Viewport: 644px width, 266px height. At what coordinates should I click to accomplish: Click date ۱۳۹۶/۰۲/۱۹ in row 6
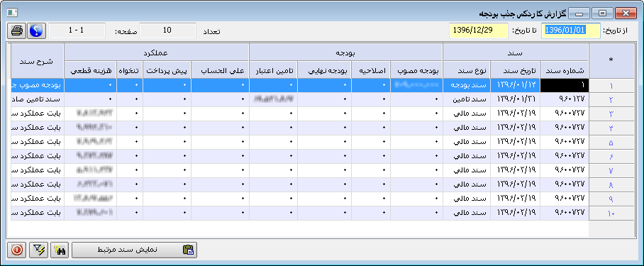pos(516,156)
